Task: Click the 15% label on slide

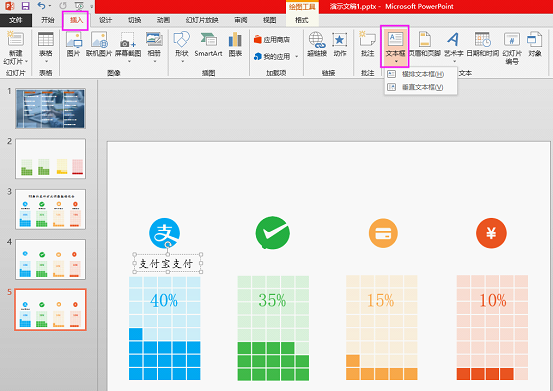Action: click(381, 301)
